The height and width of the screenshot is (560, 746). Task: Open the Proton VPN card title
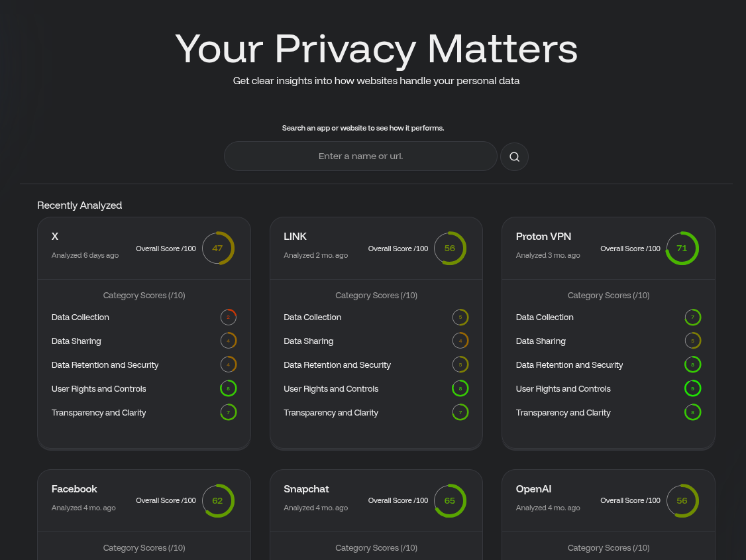[543, 237]
